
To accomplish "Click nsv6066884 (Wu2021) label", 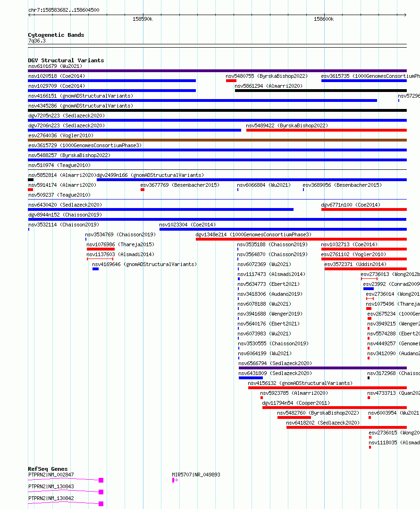I will [x=264, y=185].
